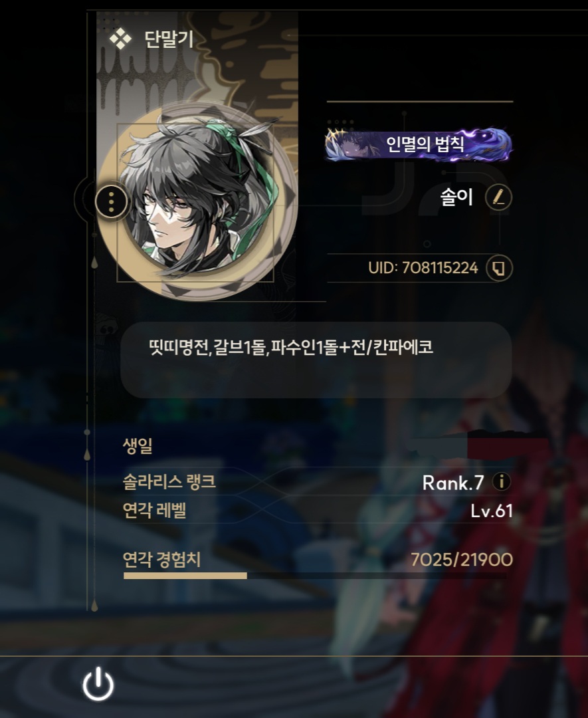Click the 7025/21900 experience value
Viewport: 588px width, 718px height.
click(462, 560)
